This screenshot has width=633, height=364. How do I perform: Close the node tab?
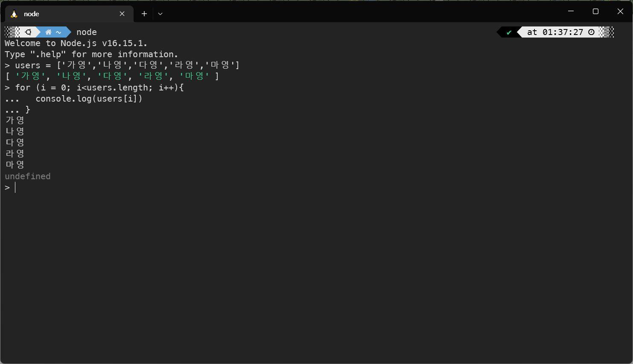122,14
